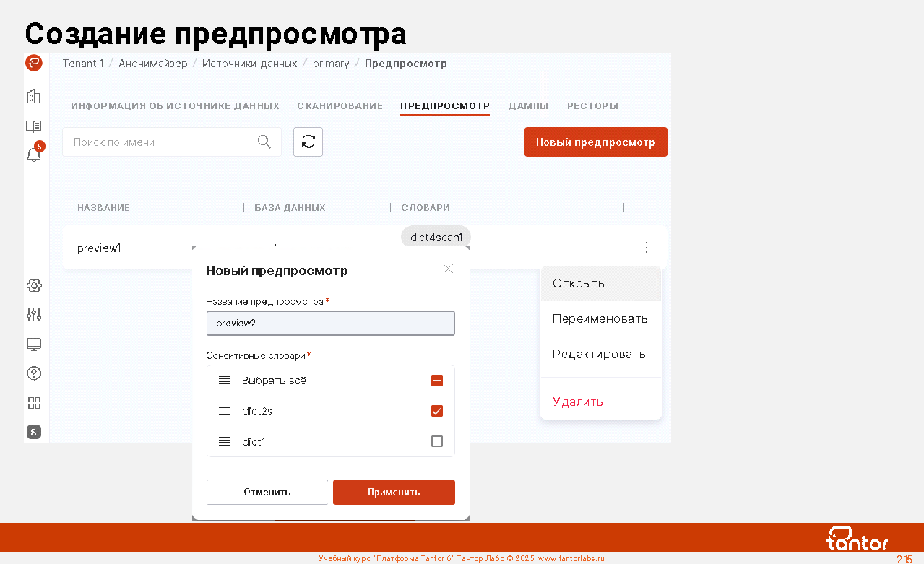Open the buildings tenant icon in sidebar
924x564 pixels.
[34, 96]
